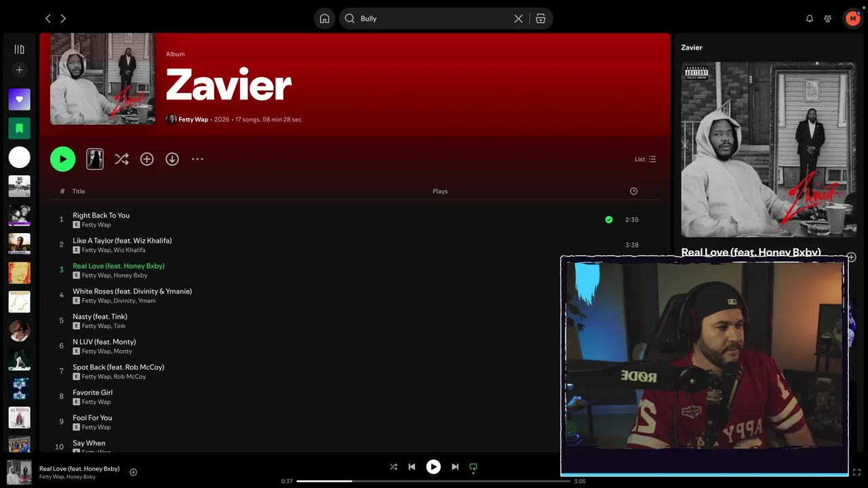This screenshot has height=488, width=868.
Task: Open Liked Songs heart playlist
Action: coord(19,100)
